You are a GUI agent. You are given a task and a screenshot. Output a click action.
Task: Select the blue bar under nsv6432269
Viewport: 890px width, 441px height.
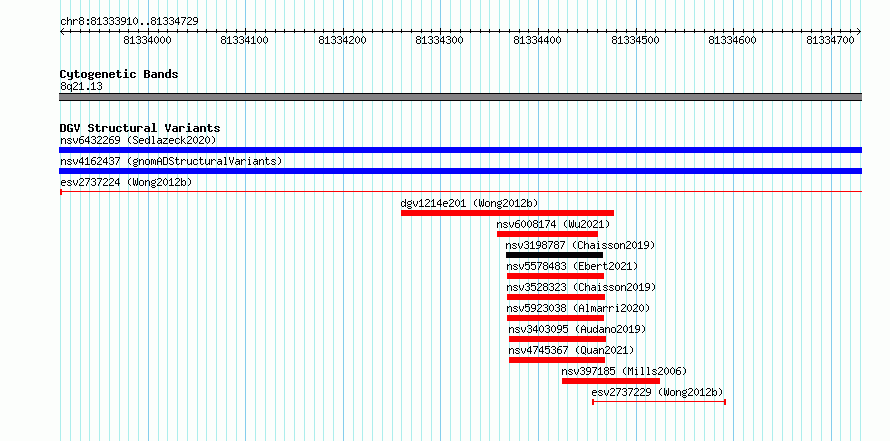pyautogui.click(x=460, y=150)
